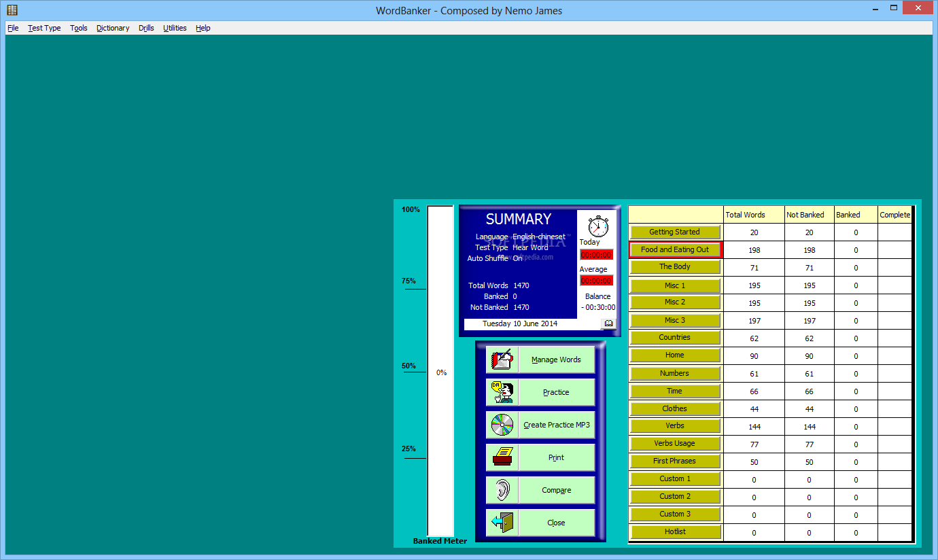Click the Complete column header
Viewport: 938px width, 560px height.
(894, 215)
